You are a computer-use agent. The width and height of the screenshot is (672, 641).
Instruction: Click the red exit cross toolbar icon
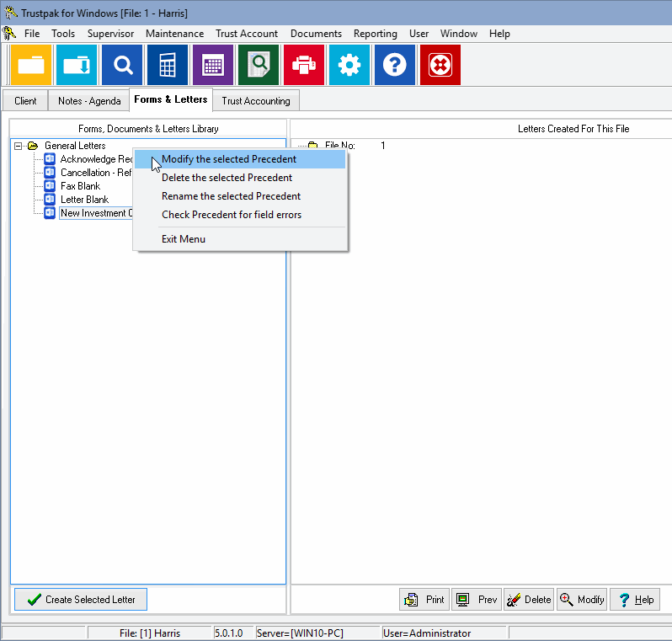pyautogui.click(x=440, y=65)
